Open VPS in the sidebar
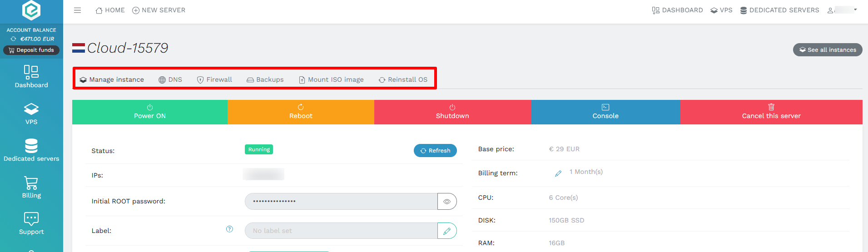The width and height of the screenshot is (868, 252). (x=31, y=114)
